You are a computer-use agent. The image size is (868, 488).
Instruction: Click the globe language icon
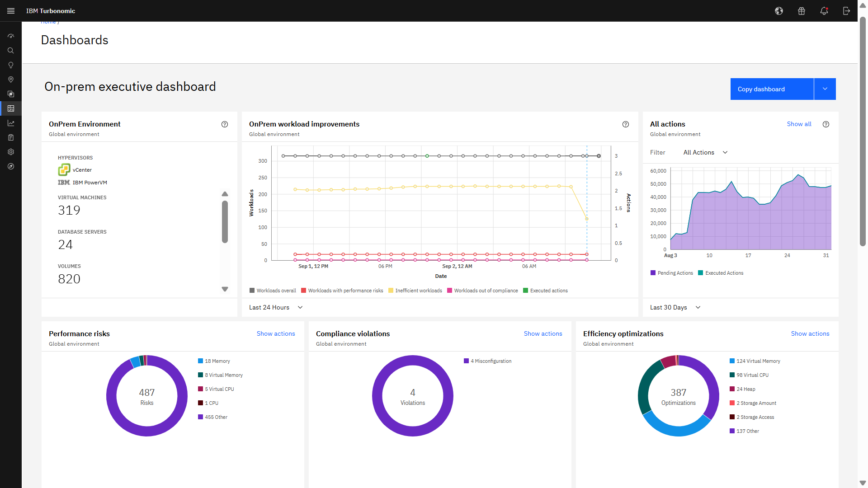778,11
